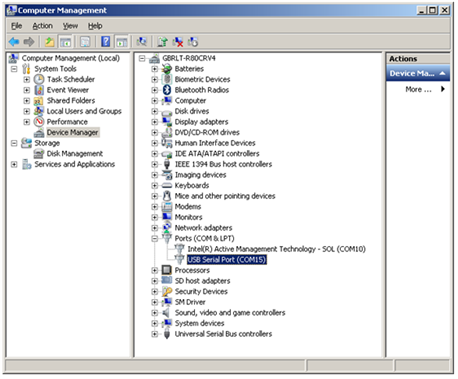Viewport: 458px width, 379px height.
Task: Collapse the Device Manager actions header
Action: click(442, 73)
